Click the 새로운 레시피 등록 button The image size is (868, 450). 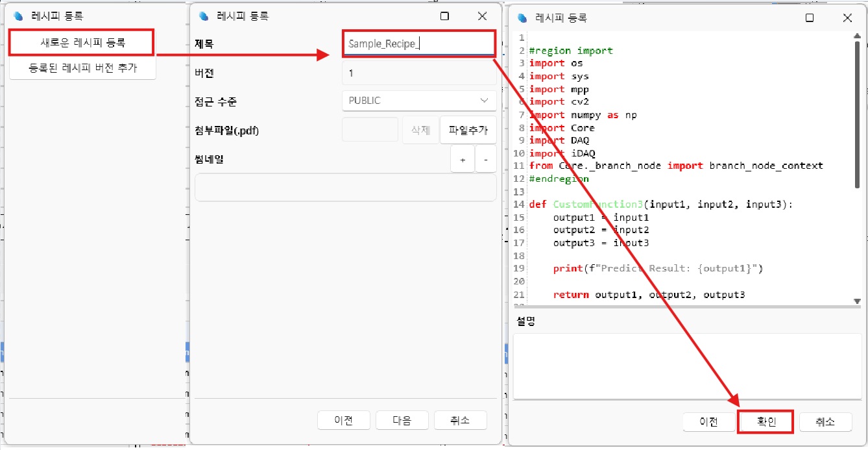coord(82,43)
